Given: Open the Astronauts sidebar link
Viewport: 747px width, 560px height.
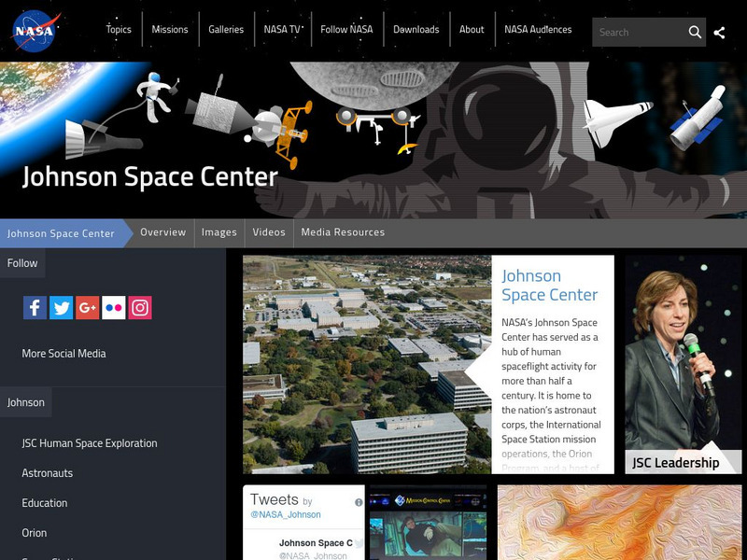Looking at the screenshot, I should click(48, 473).
